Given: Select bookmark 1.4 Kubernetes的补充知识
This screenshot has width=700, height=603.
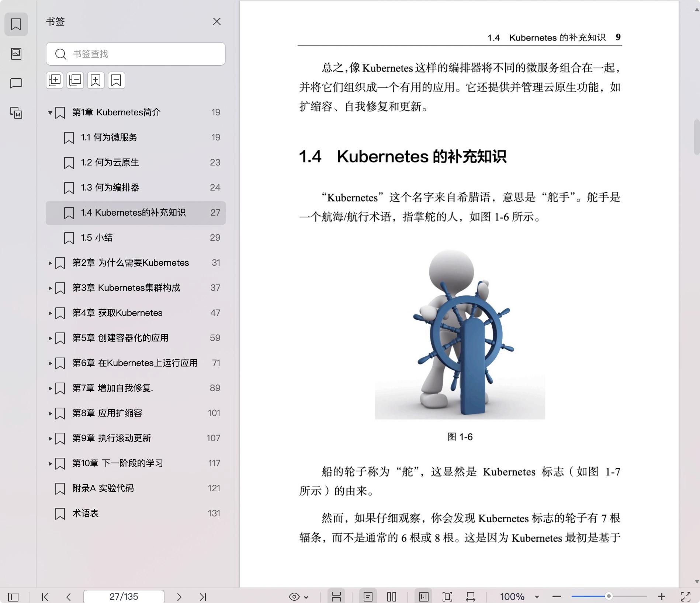Looking at the screenshot, I should point(136,213).
